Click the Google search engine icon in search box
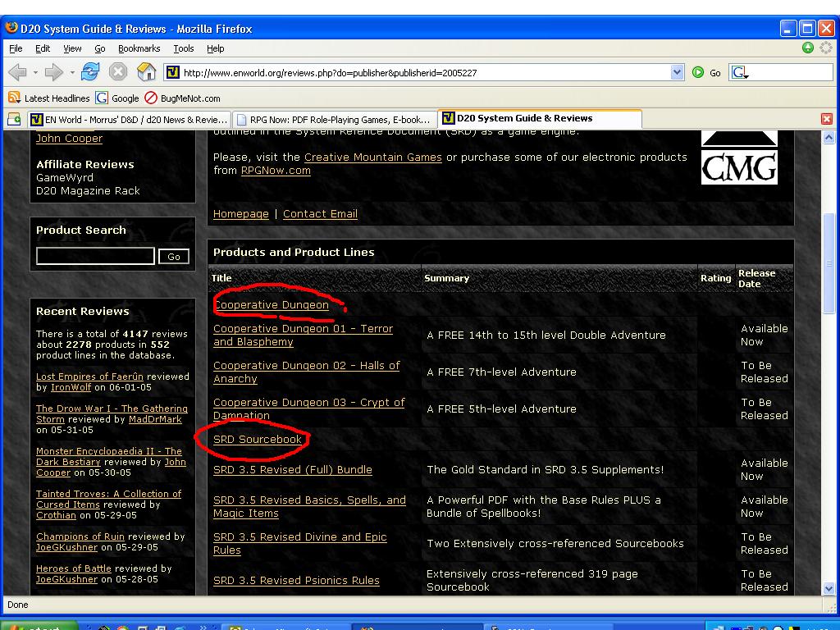The width and height of the screenshot is (840, 630). [739, 72]
